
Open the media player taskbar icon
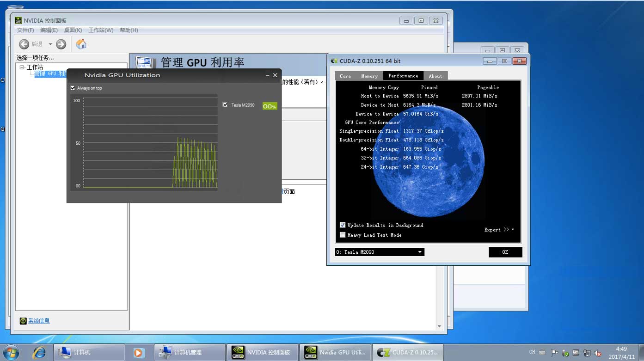138,353
